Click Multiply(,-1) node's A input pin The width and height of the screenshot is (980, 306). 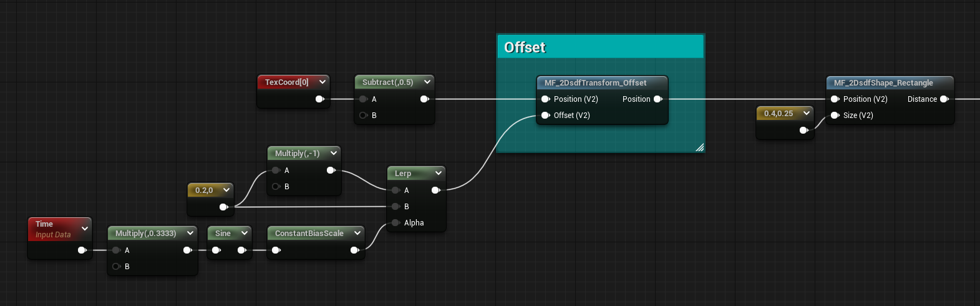click(x=276, y=170)
